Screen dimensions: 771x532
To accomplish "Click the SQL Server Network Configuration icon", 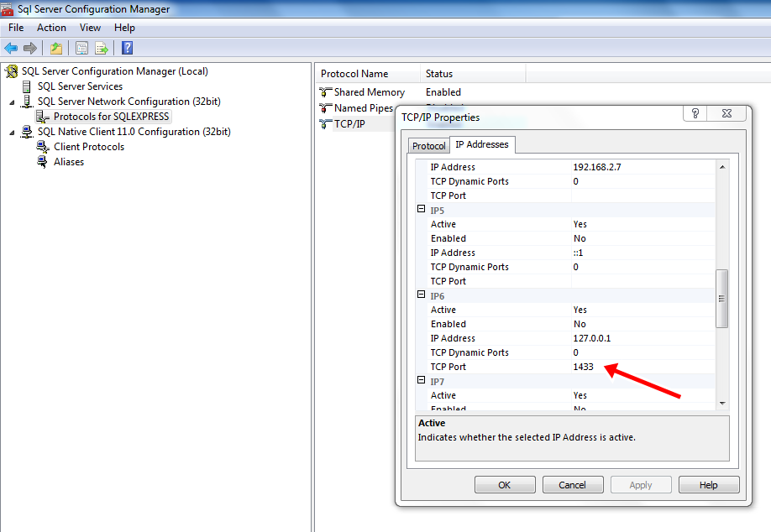I will [x=27, y=102].
